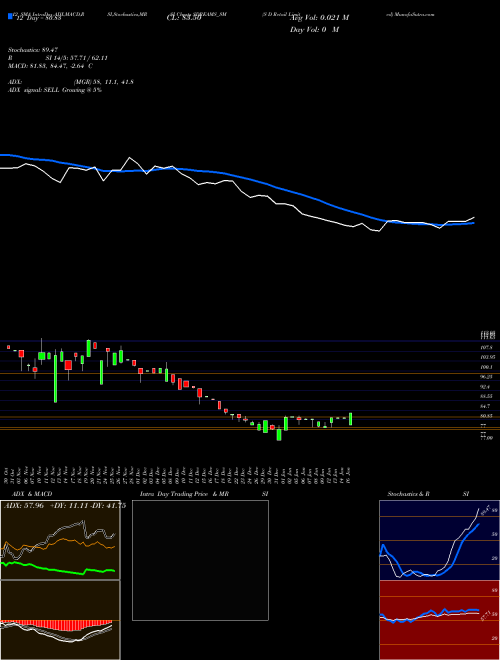Select the 'ADX: 57.96 +DY: 11.11 -DY: 41.75' header
This screenshot has height=660, width=500.
click(64, 506)
